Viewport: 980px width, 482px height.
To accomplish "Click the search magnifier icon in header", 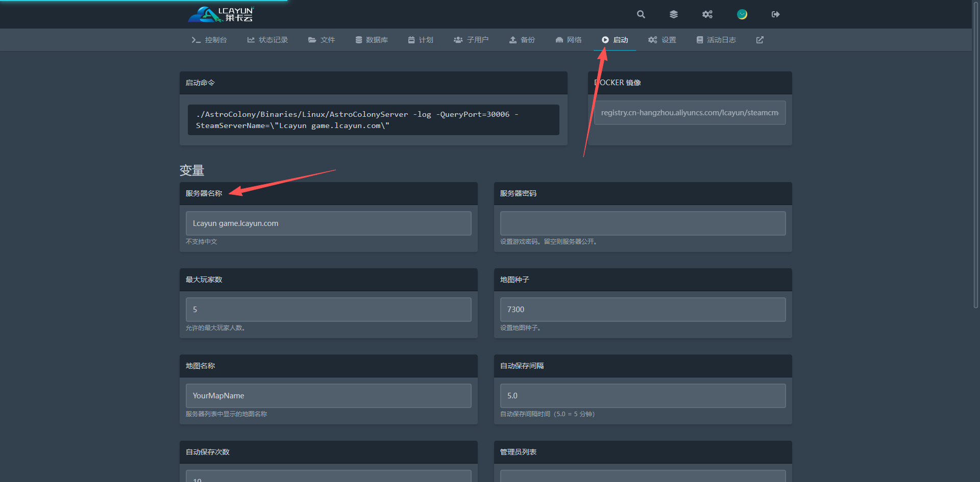I will pyautogui.click(x=641, y=14).
